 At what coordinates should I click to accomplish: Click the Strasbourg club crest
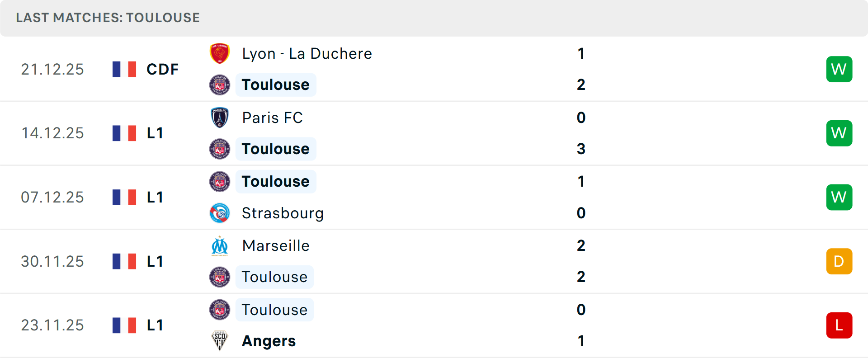click(220, 213)
